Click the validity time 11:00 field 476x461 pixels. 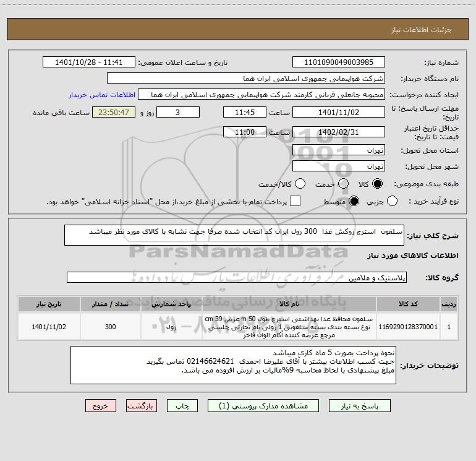tap(245, 132)
